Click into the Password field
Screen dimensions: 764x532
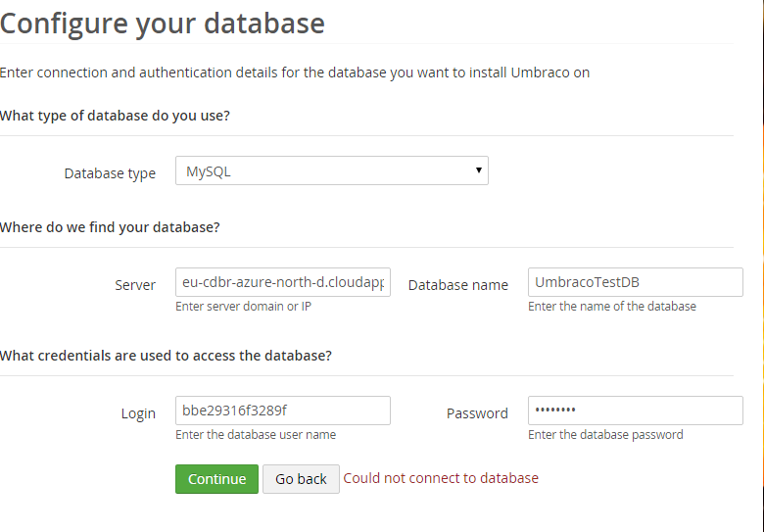pyautogui.click(x=636, y=411)
